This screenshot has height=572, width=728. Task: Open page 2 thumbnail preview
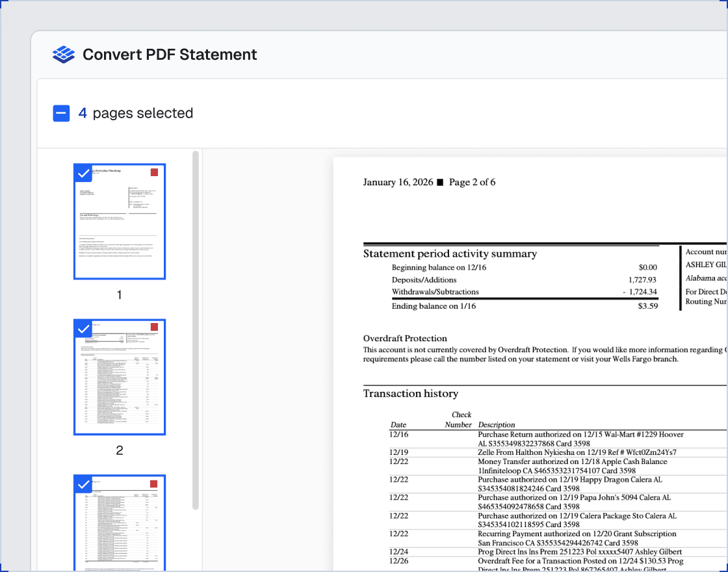pos(120,377)
